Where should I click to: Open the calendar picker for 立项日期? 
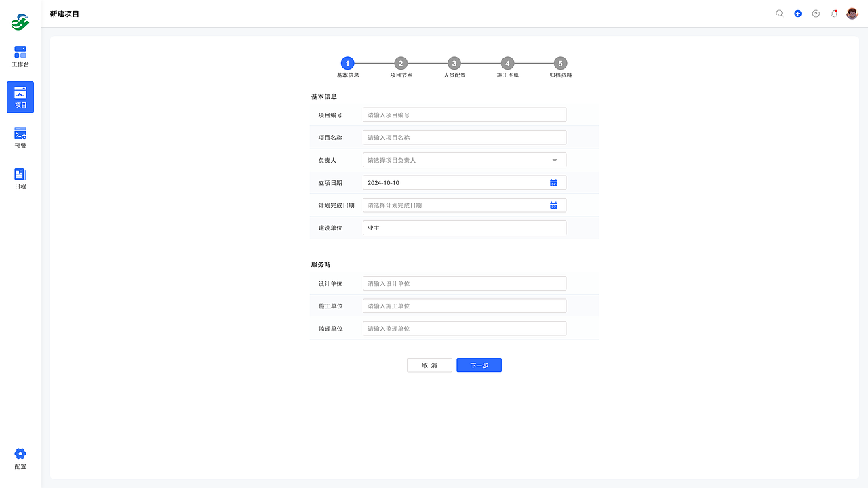coord(554,182)
